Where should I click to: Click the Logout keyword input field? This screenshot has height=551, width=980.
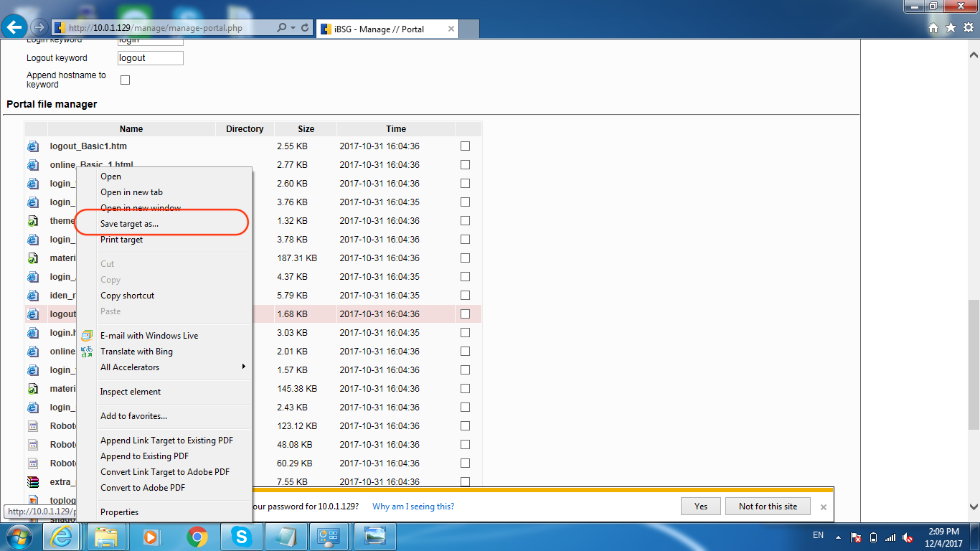[x=151, y=58]
